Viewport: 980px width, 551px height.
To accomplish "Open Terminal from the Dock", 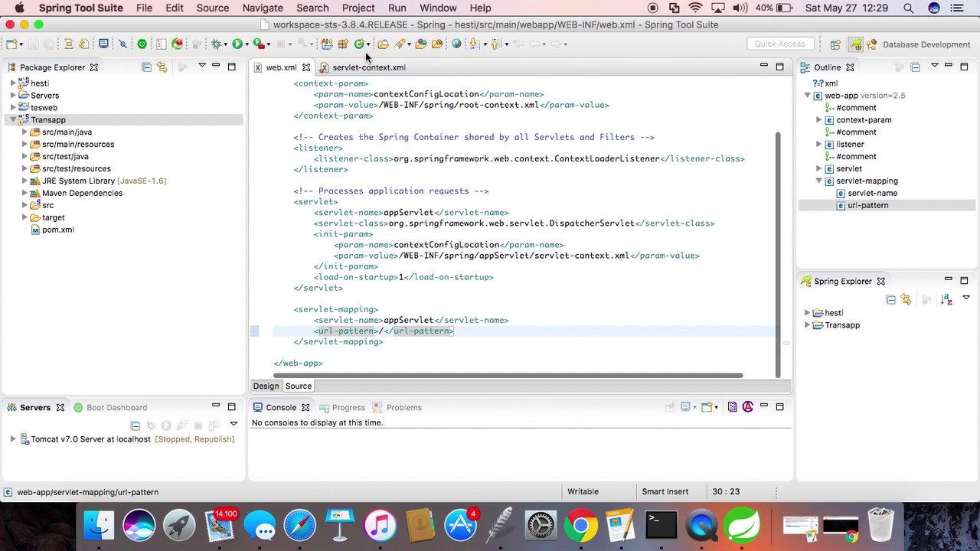I will (x=661, y=526).
